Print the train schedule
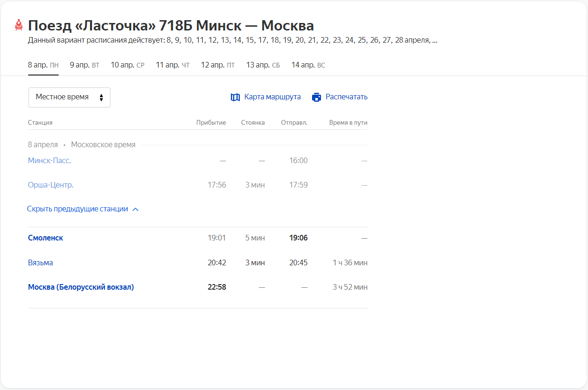The height and width of the screenshot is (390, 588). (345, 97)
